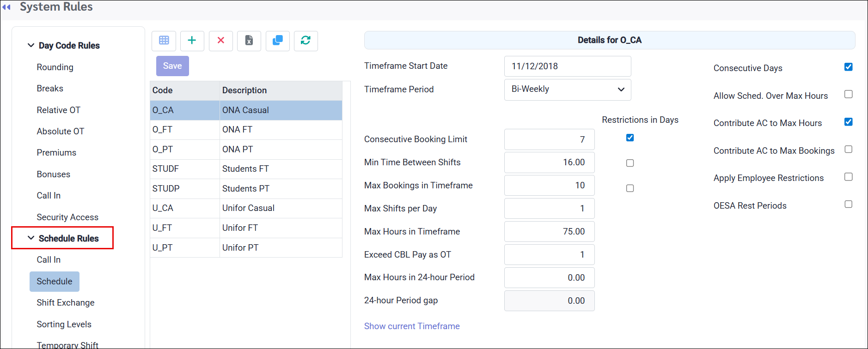
Task: Open the Timeframe Period dropdown
Action: point(567,90)
